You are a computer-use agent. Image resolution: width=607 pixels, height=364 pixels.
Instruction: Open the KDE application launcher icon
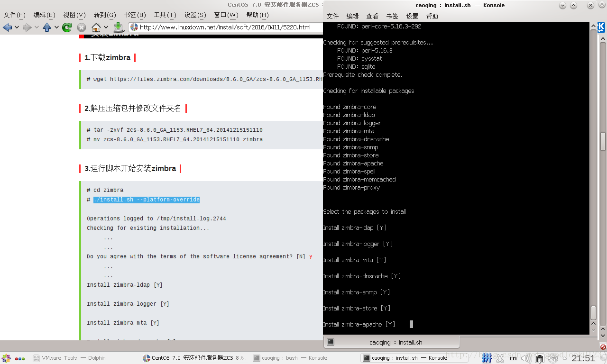[x=6, y=358]
